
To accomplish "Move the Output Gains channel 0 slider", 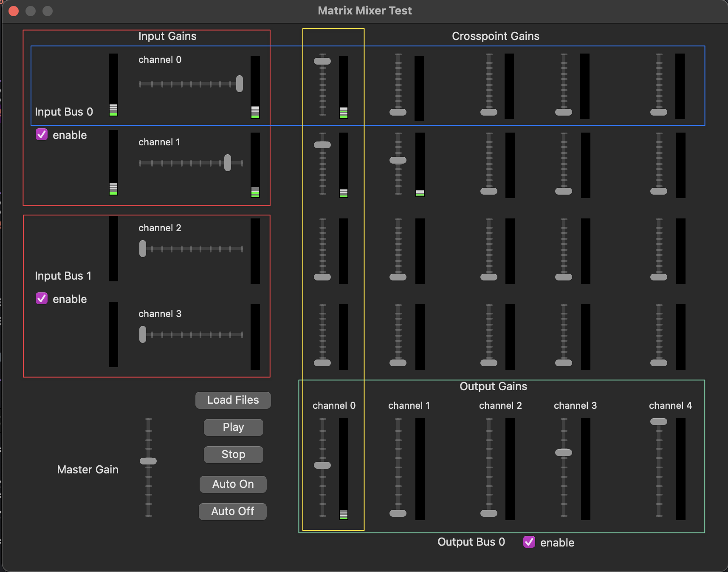I will point(322,465).
